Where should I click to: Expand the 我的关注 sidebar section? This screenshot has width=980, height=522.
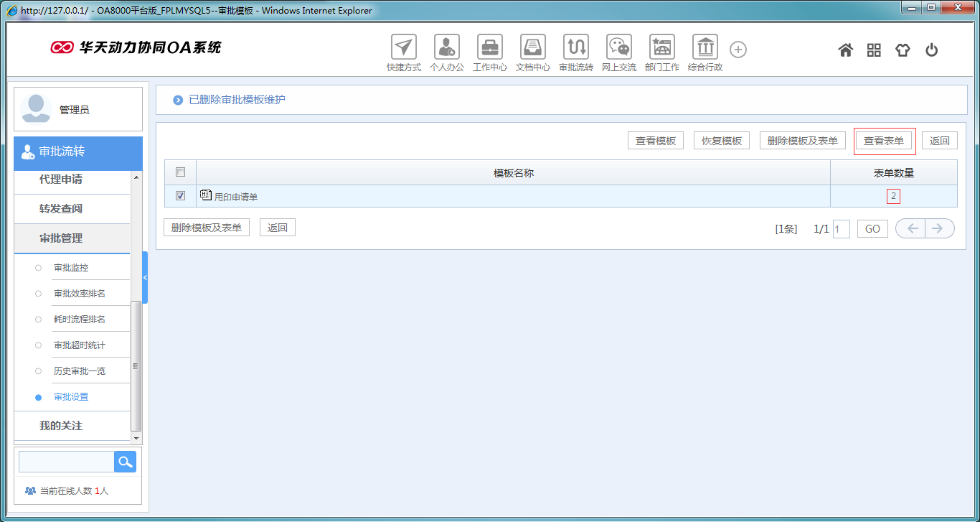coord(61,426)
